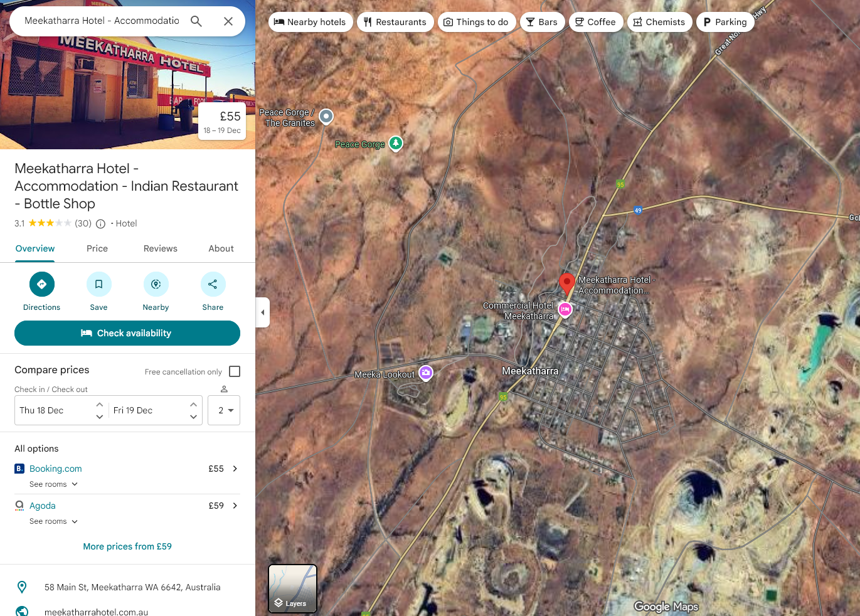Click the 58 Main St address row
Image resolution: width=860 pixels, height=616 pixels.
click(x=127, y=587)
